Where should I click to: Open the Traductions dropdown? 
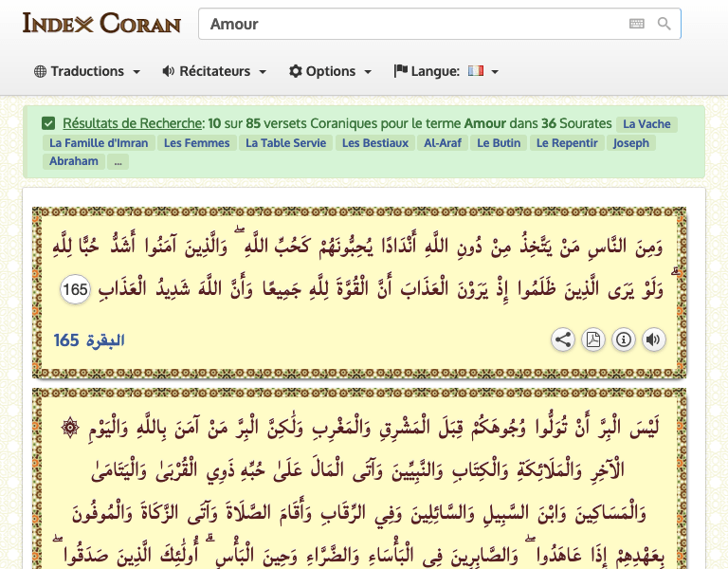point(87,71)
